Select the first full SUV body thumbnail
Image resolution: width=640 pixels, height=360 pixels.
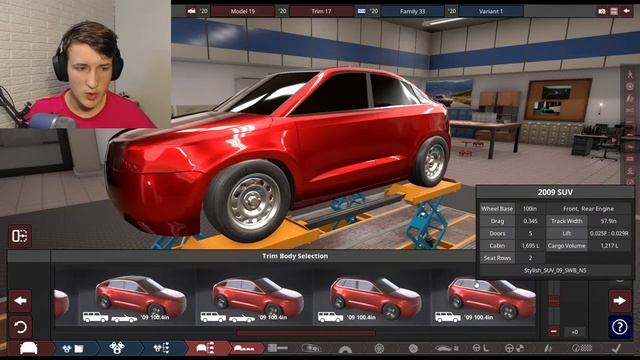[x=137, y=297]
